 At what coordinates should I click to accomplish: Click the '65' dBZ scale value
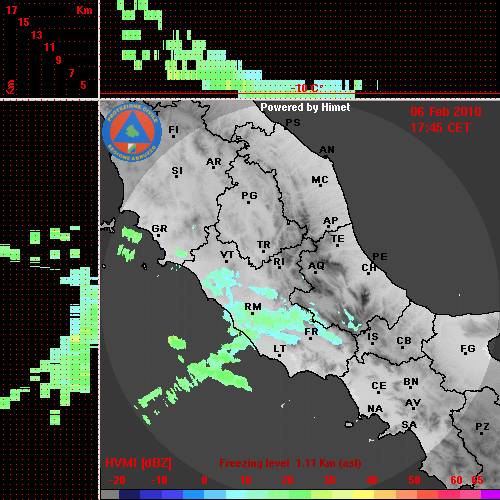pyautogui.click(x=477, y=480)
